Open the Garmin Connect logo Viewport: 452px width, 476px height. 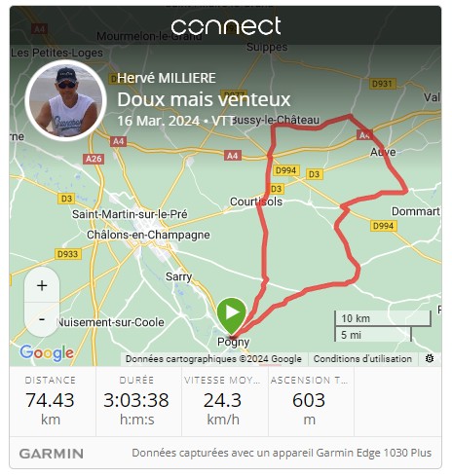pyautogui.click(x=226, y=26)
